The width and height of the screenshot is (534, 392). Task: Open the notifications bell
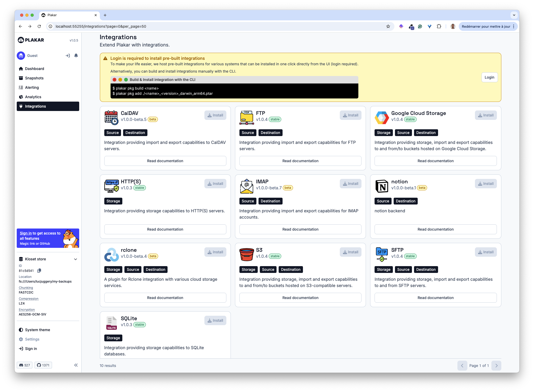76,55
